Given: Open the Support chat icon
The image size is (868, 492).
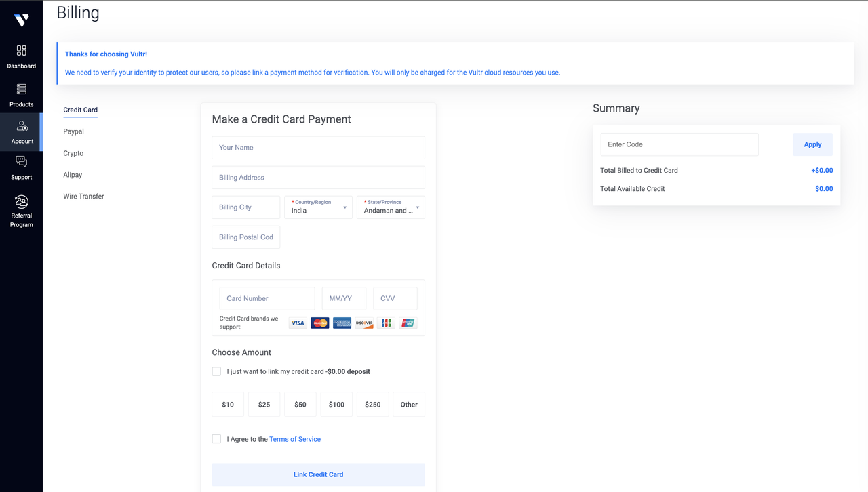Looking at the screenshot, I should coord(21,162).
